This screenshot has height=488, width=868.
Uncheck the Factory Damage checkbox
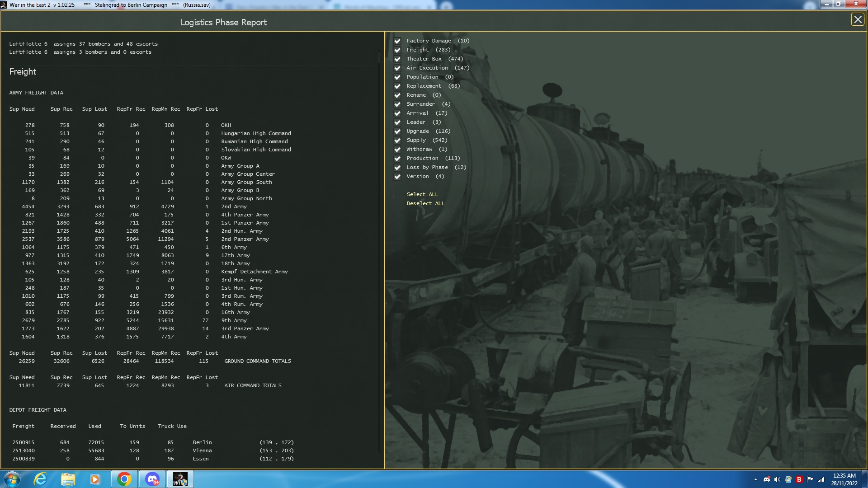click(x=397, y=41)
